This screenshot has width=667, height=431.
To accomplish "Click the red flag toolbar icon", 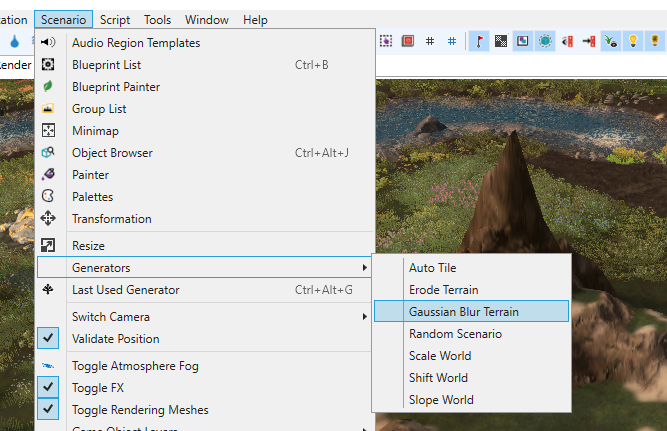I will (x=479, y=41).
